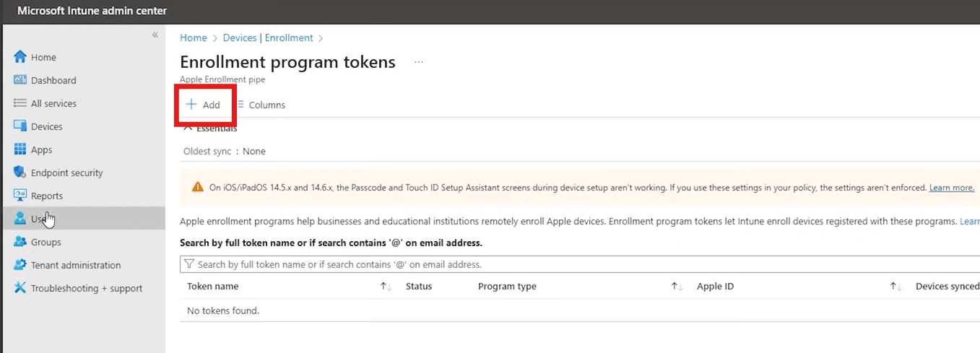Click the Token name column header

(212, 287)
